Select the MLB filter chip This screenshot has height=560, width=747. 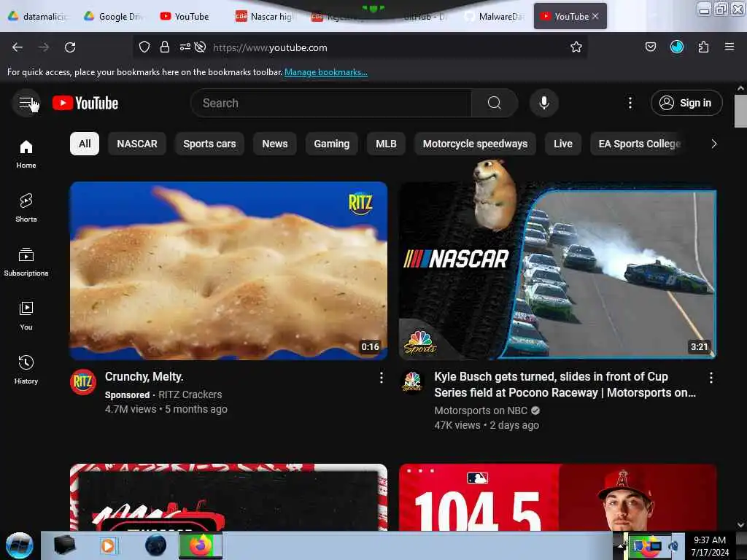point(386,144)
